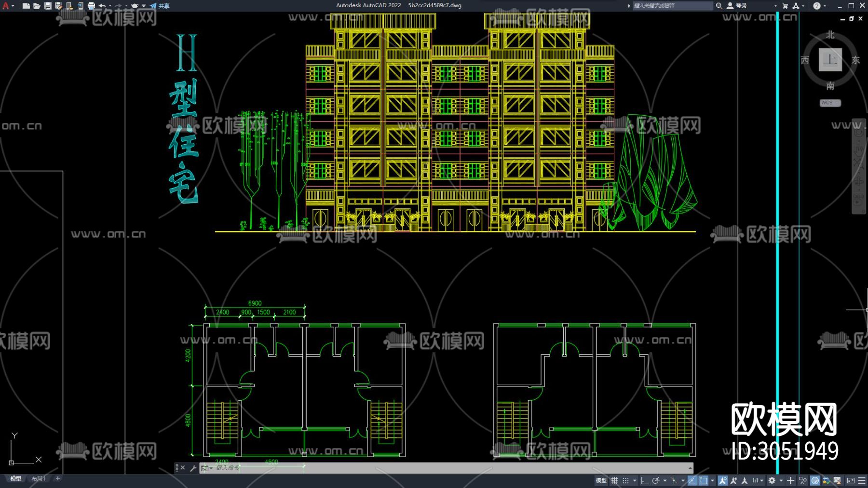Open a file with the Open folder icon
868x488 pixels.
[37, 6]
